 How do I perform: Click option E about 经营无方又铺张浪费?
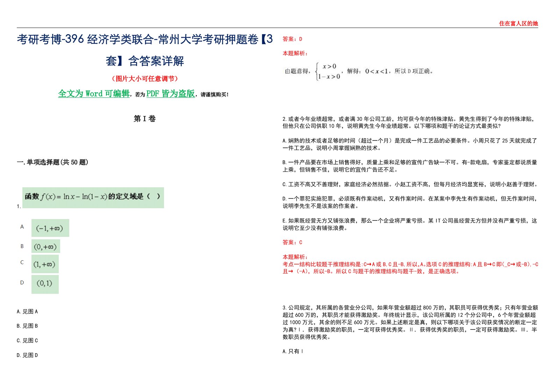pyautogui.click(x=410, y=224)
